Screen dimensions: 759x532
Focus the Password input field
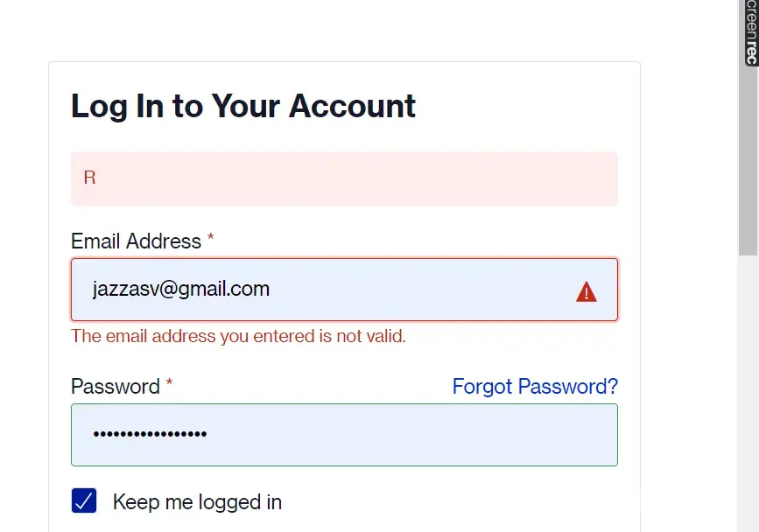tap(344, 435)
